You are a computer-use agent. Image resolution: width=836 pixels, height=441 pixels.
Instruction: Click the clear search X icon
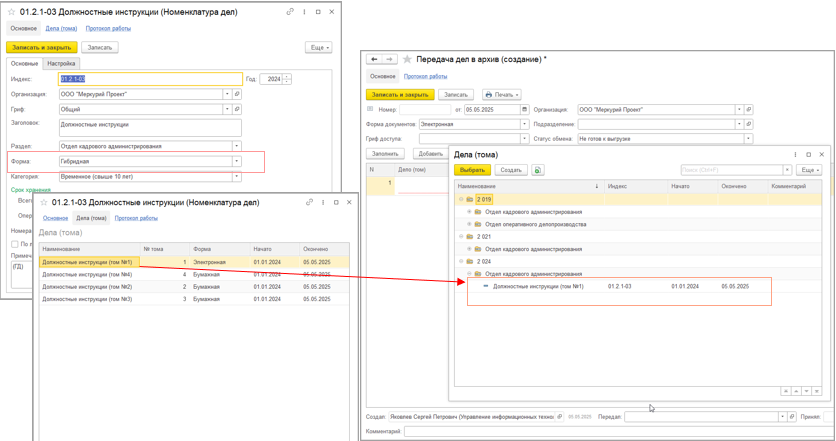787,170
